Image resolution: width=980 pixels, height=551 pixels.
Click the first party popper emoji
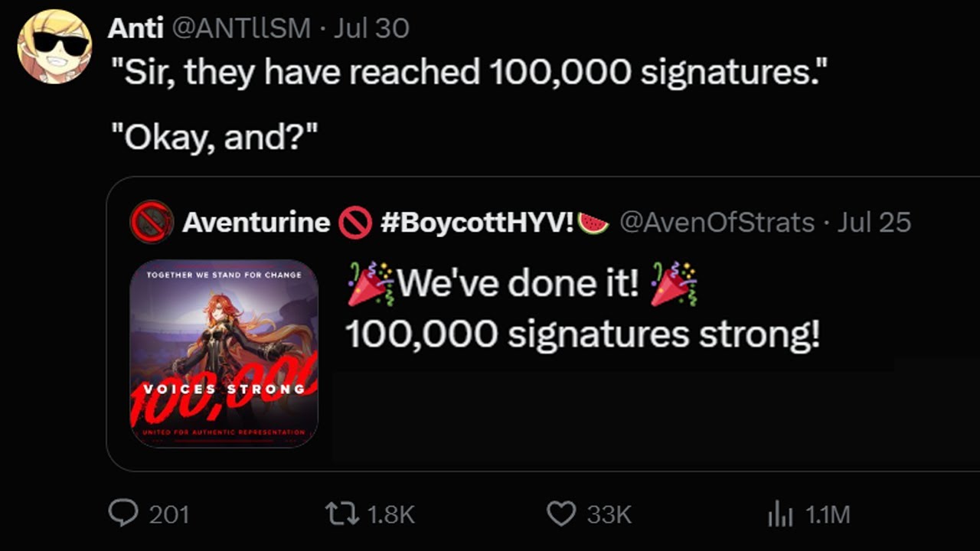coord(370,284)
